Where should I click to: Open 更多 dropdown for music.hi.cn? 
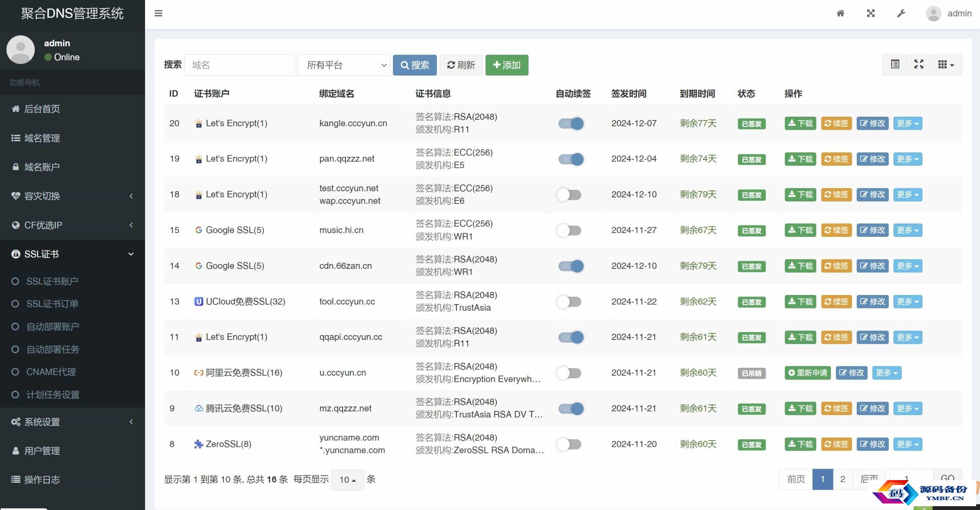click(907, 230)
